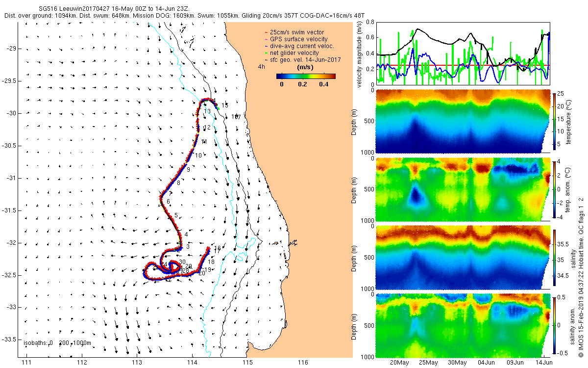Click the temperature (°C) color bar
This screenshot has width=588, height=368.
554,122
